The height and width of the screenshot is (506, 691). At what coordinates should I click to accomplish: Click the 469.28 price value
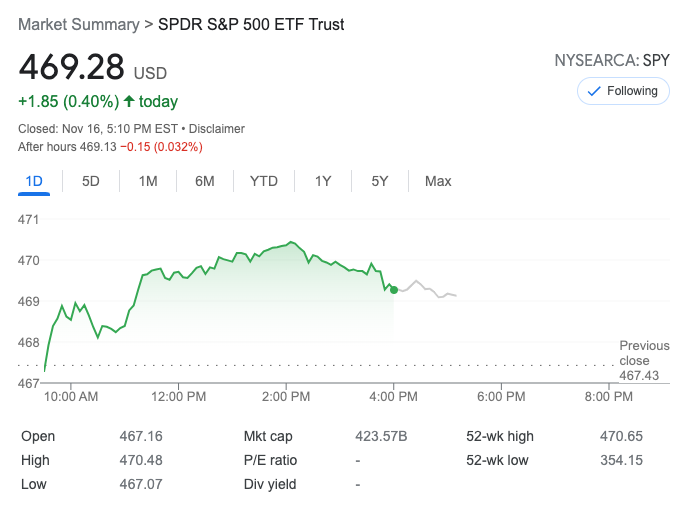click(72, 67)
